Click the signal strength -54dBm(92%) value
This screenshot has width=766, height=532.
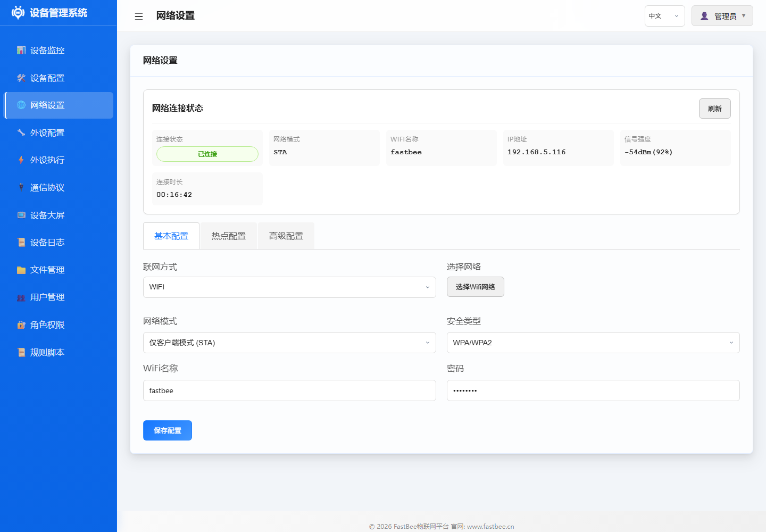(648, 152)
